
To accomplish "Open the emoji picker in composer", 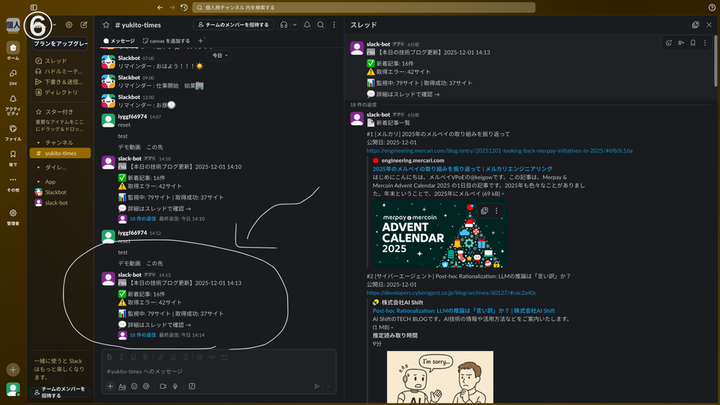I will [x=134, y=386].
